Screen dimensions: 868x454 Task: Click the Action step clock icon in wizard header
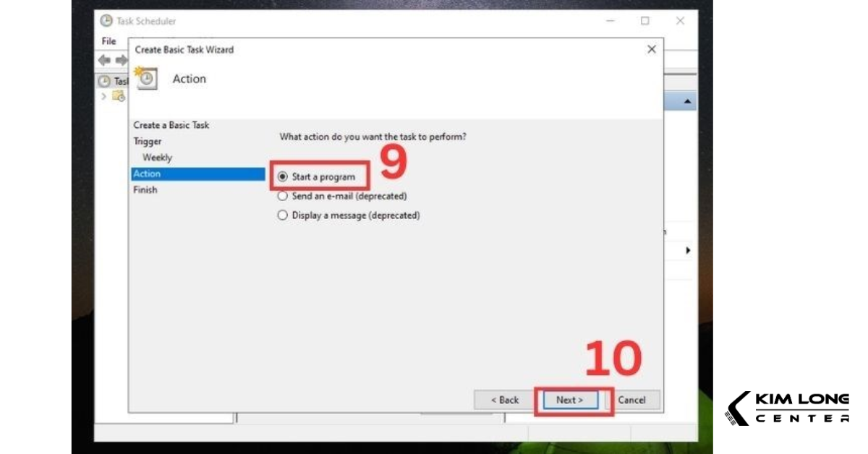[145, 78]
